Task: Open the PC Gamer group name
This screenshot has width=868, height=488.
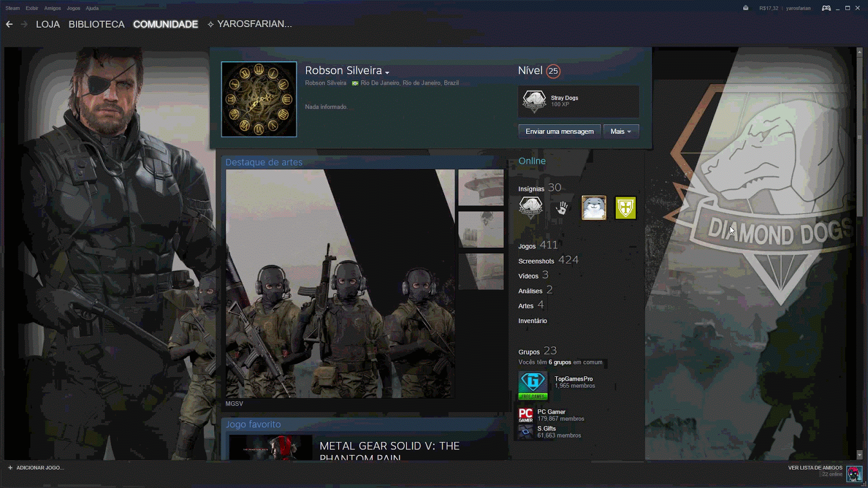Action: coord(551,412)
